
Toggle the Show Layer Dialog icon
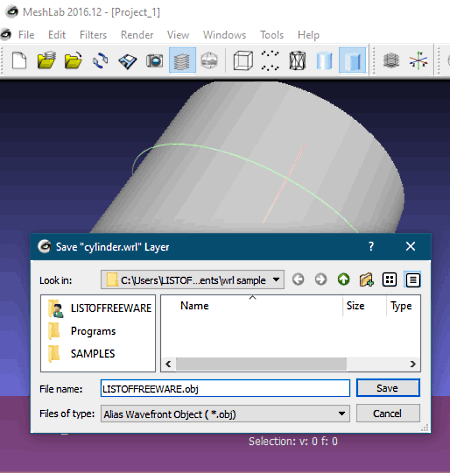click(182, 61)
